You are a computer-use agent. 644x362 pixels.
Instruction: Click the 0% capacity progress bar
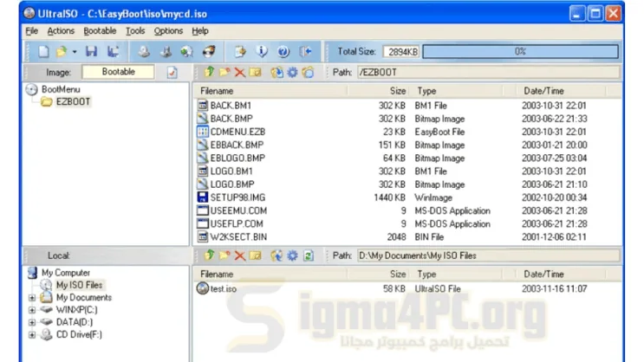520,51
